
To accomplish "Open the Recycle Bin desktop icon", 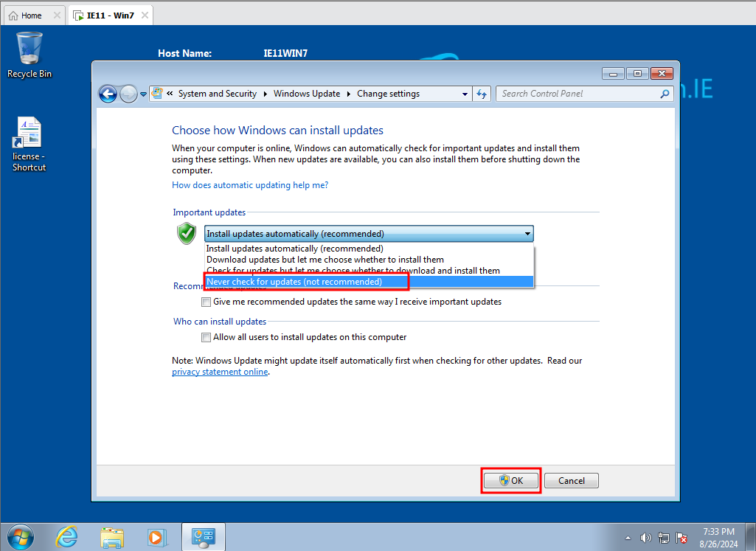I will coord(29,54).
